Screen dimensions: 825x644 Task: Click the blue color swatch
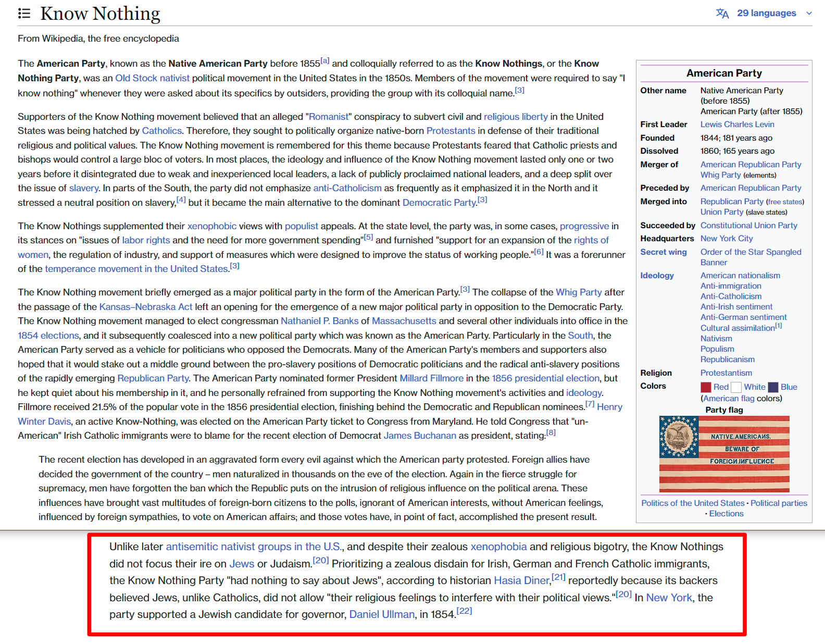[x=773, y=387]
